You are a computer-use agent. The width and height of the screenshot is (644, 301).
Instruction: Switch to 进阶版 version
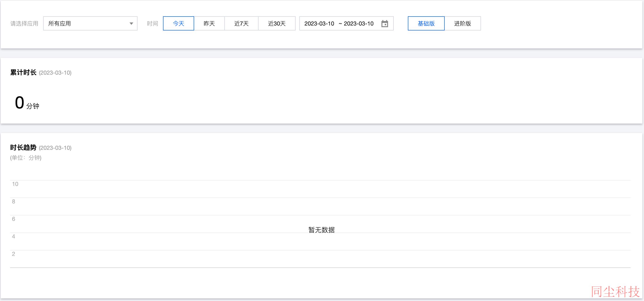coord(463,24)
